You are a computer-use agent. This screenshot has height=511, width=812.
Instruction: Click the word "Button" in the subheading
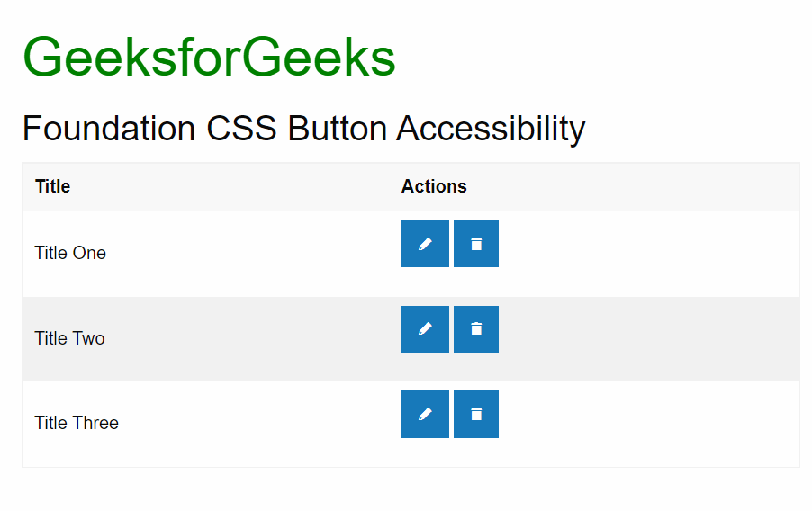(338, 129)
